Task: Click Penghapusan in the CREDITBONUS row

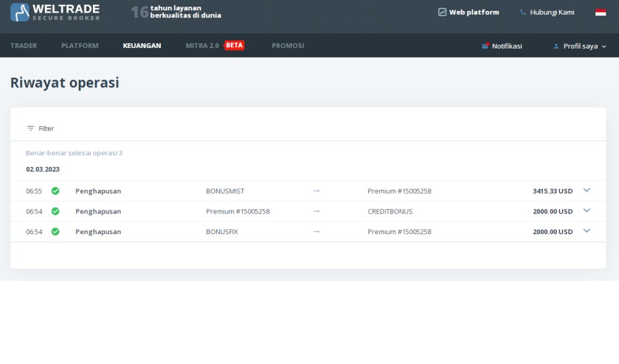Action: 98,211
